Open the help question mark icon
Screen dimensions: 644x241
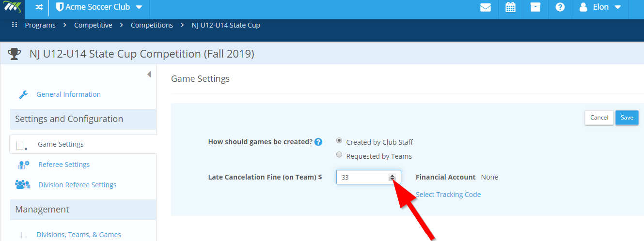560,8
